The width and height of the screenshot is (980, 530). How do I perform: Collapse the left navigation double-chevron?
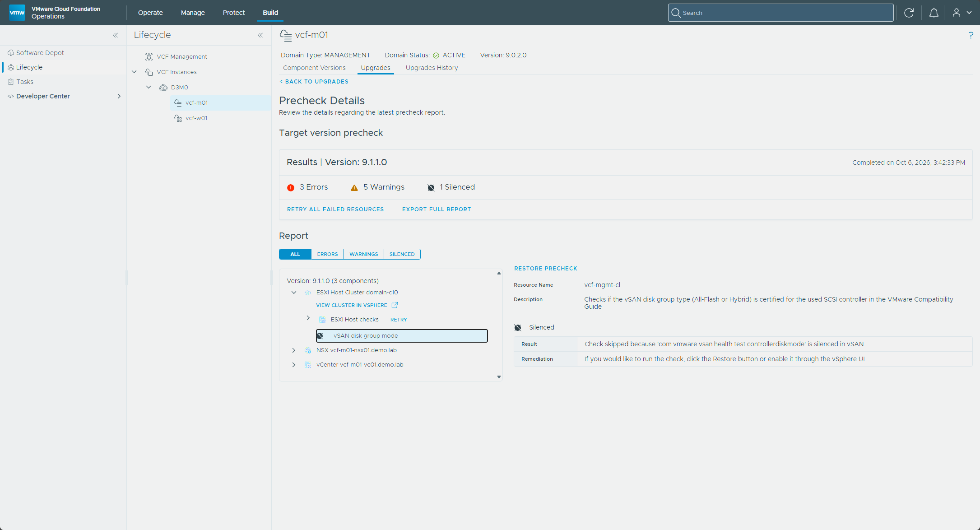(116, 35)
